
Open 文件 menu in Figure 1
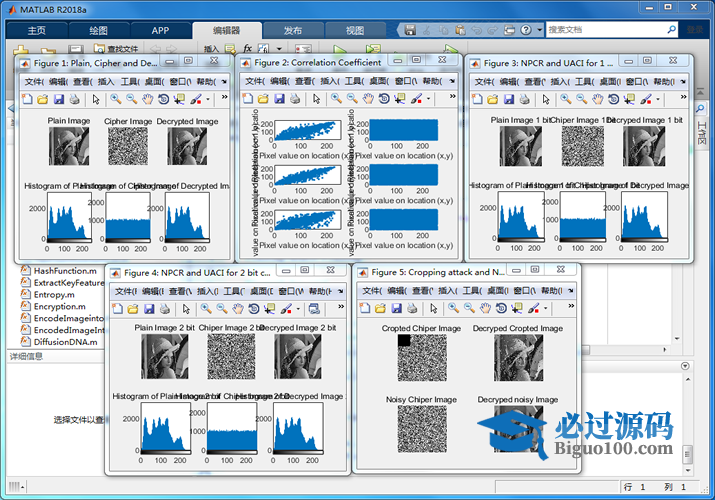pos(34,82)
